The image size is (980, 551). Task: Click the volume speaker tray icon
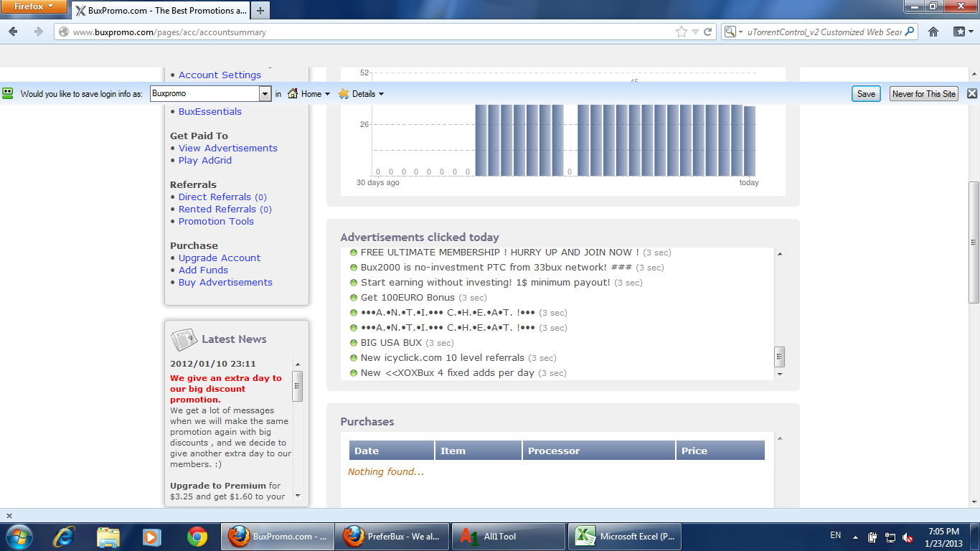coord(908,537)
